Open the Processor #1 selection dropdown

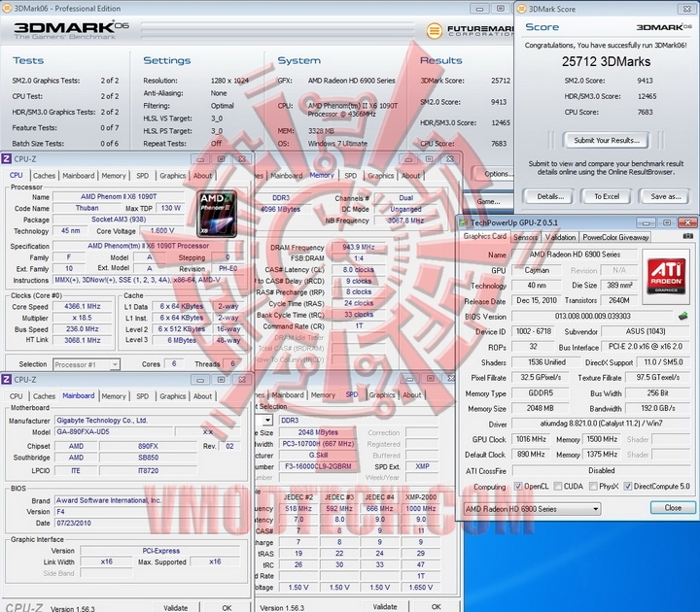click(87, 364)
